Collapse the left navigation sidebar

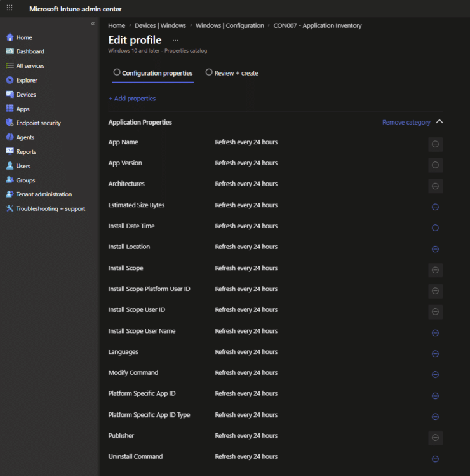pyautogui.click(x=93, y=24)
